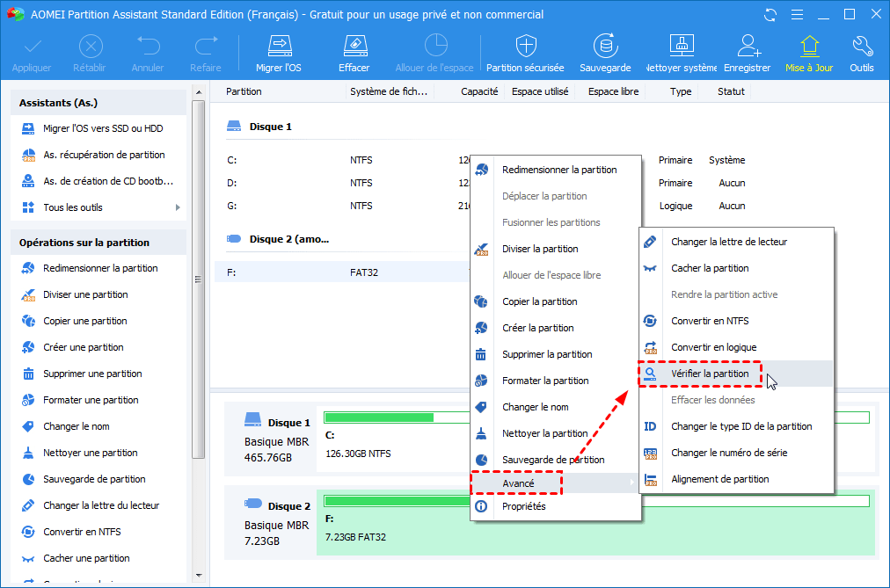Sort by the Type column header
This screenshot has height=588, width=890.
pyautogui.click(x=681, y=91)
